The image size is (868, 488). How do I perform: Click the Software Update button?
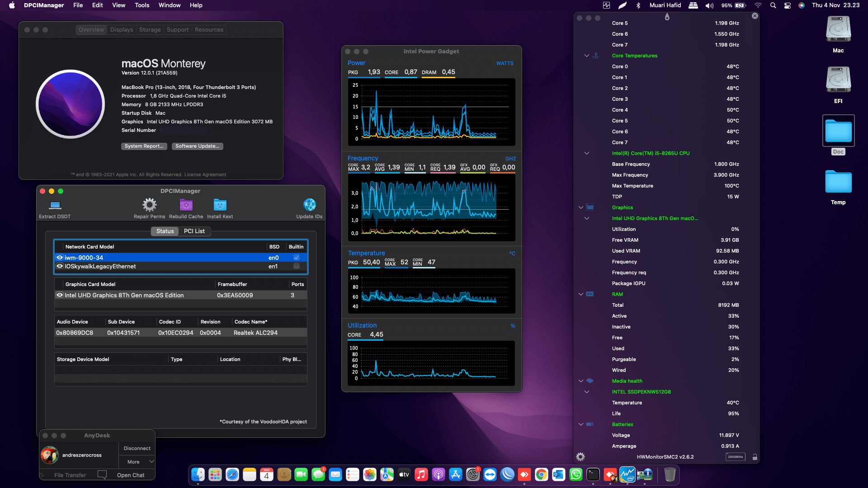(x=197, y=146)
